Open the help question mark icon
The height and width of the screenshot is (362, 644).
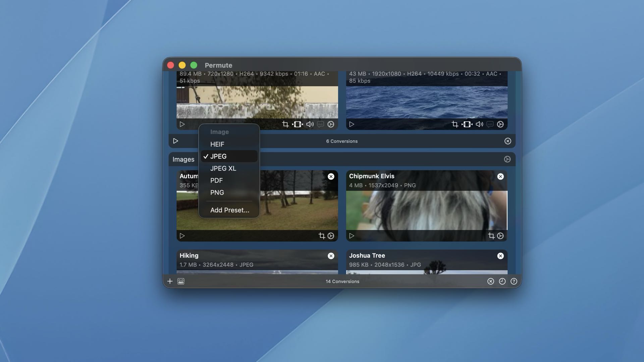(514, 281)
